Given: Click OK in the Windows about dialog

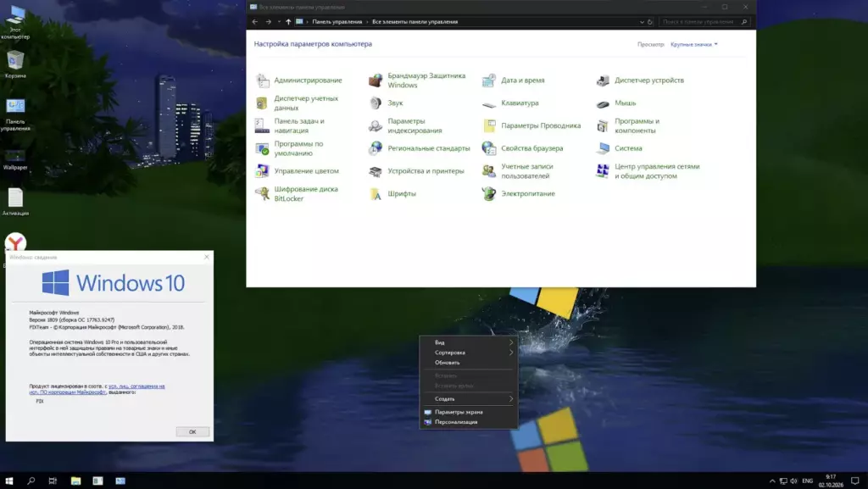Looking at the screenshot, I should click(192, 431).
